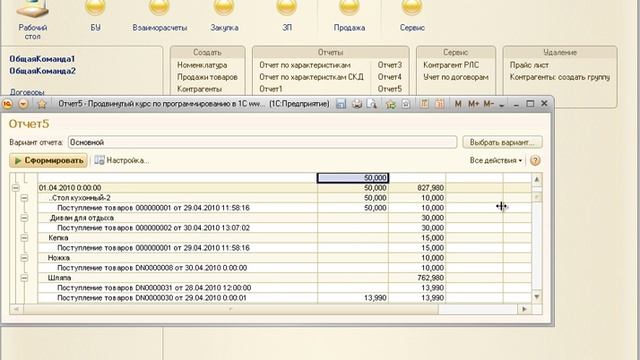Open Все действия dropdown menu

496,160
